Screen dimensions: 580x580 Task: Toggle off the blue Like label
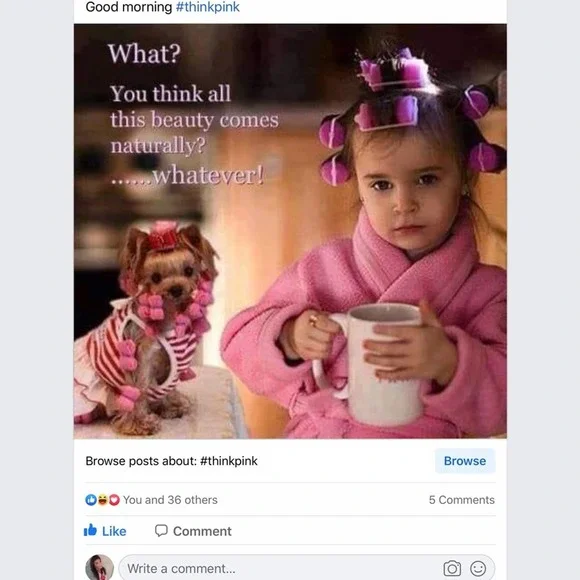pyautogui.click(x=114, y=532)
